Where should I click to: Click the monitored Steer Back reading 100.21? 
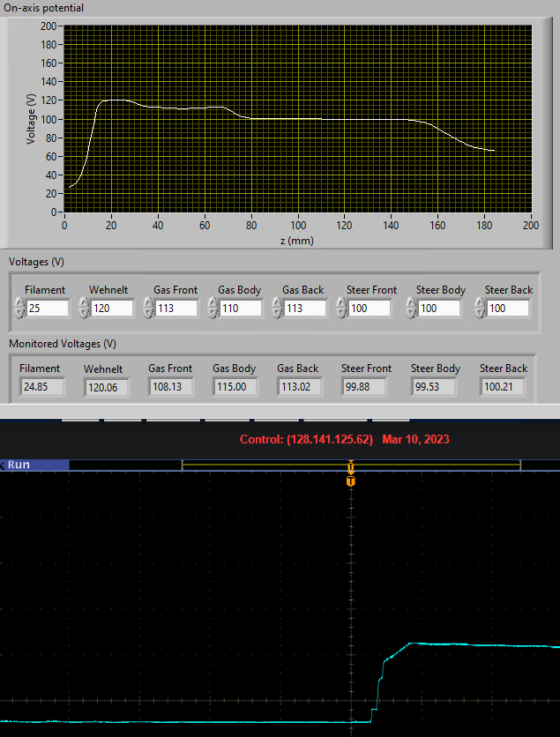[x=502, y=387]
